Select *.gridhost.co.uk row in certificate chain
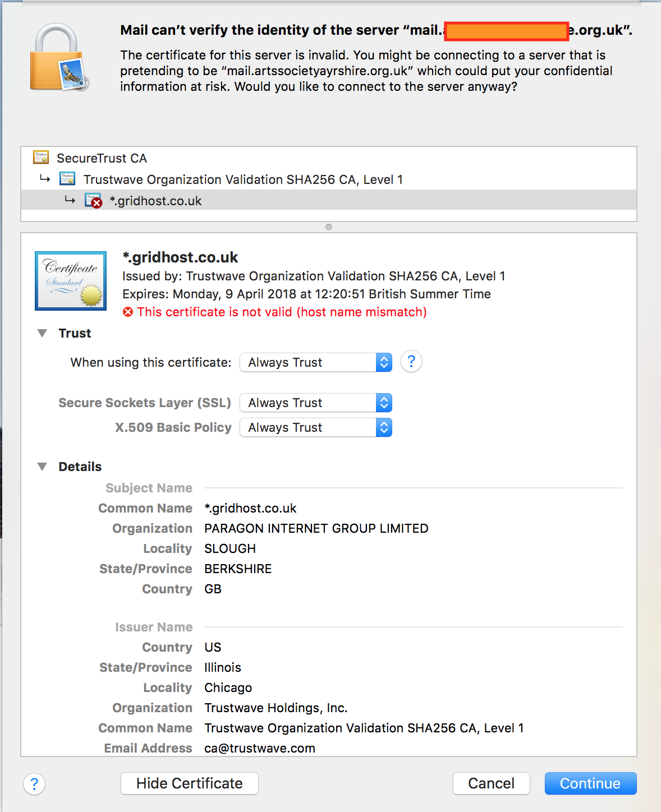The image size is (661, 812). [x=329, y=200]
